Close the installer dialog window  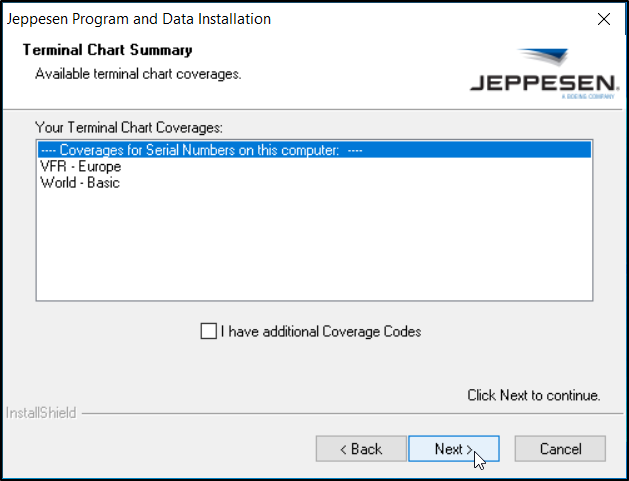click(x=604, y=19)
